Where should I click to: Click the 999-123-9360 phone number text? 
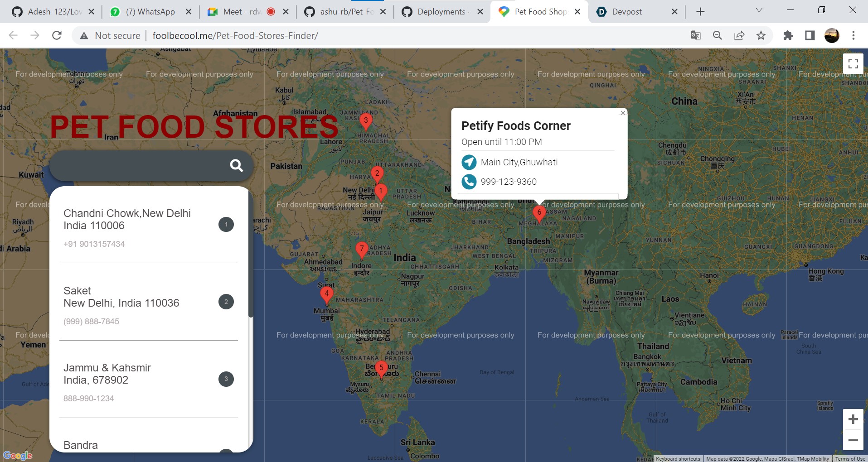point(509,182)
